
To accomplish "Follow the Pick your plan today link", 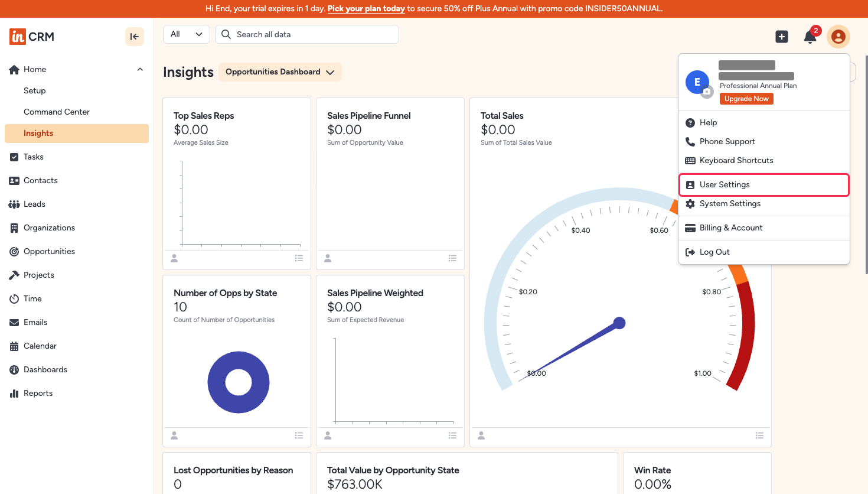I will pos(366,9).
